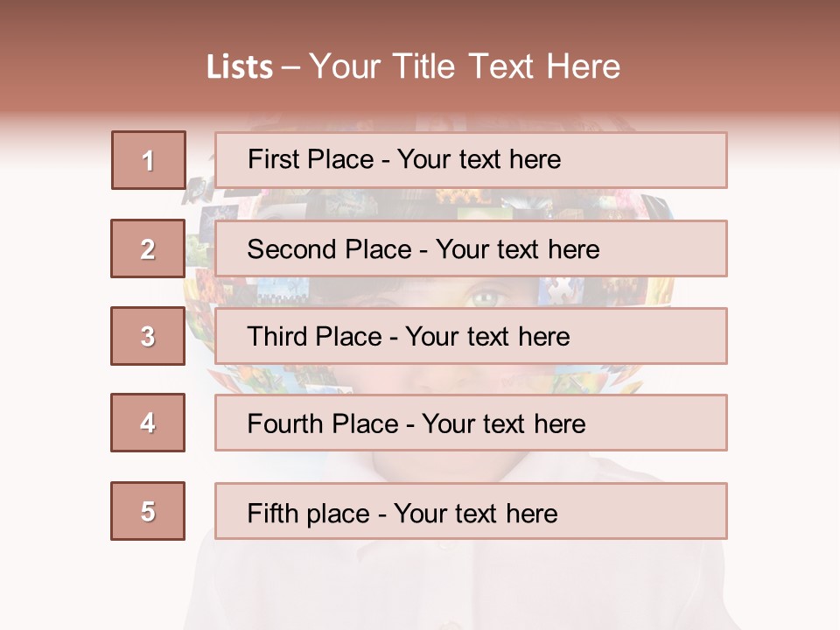Select the Third Place text bar
The width and height of the screenshot is (840, 630).
click(471, 336)
